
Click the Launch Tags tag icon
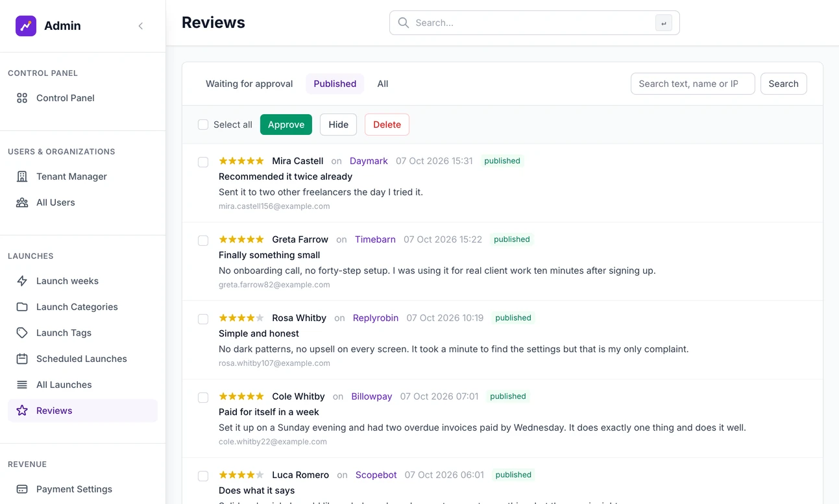22,333
